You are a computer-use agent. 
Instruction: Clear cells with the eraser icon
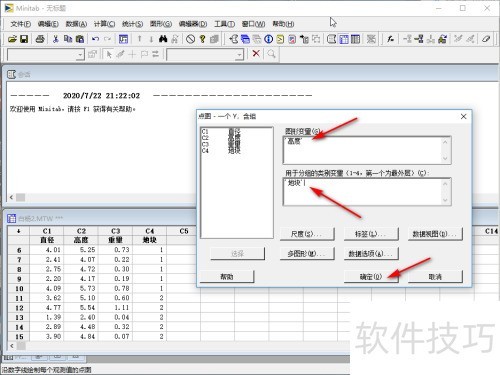point(486,39)
